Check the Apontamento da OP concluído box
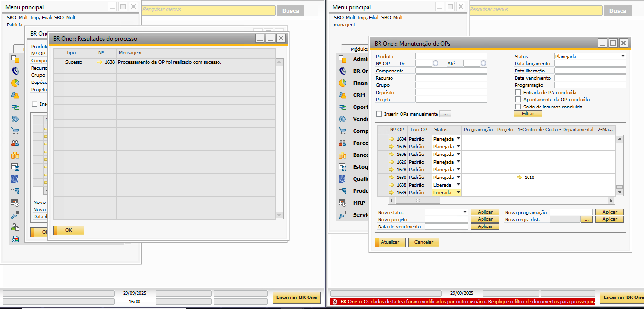This screenshot has width=644, height=309. (518, 99)
